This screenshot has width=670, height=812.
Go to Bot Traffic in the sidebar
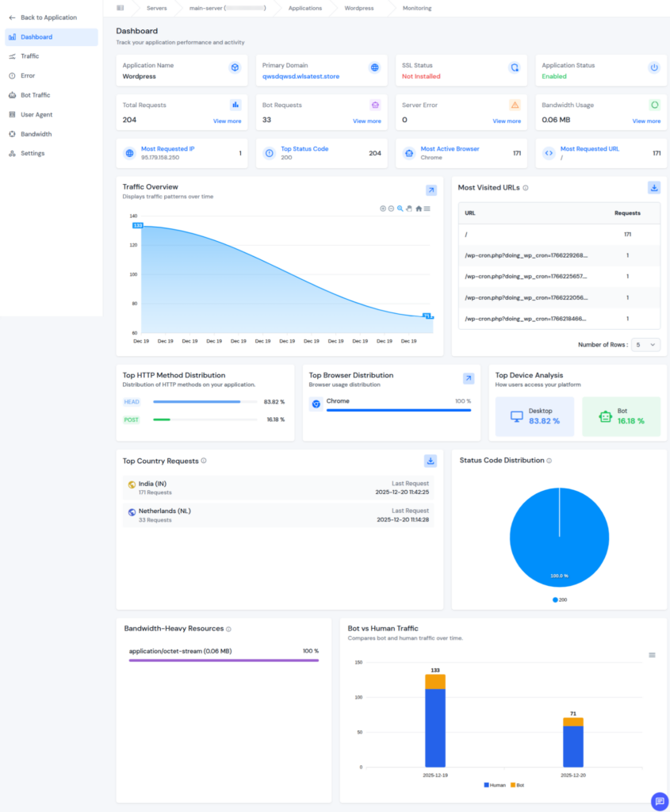point(36,95)
